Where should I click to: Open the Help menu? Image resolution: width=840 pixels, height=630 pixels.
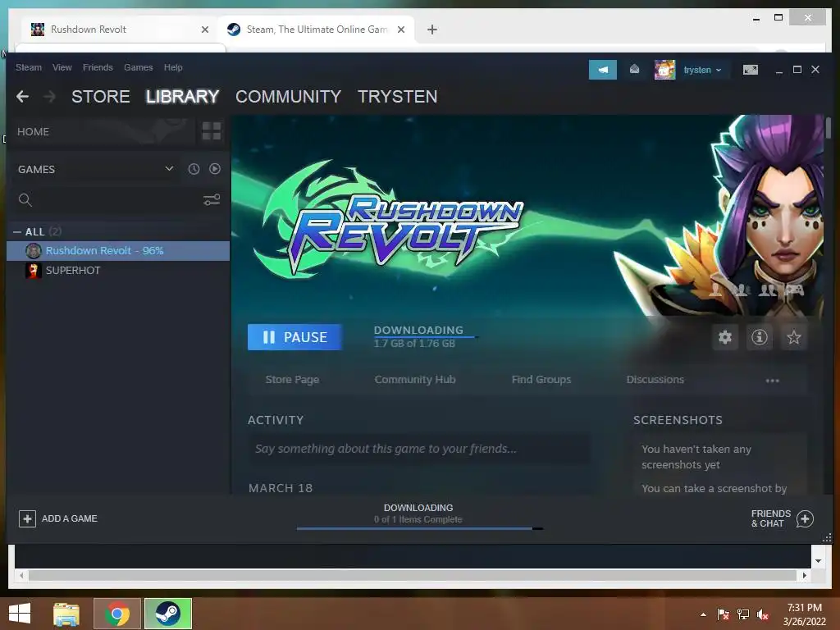point(173,67)
